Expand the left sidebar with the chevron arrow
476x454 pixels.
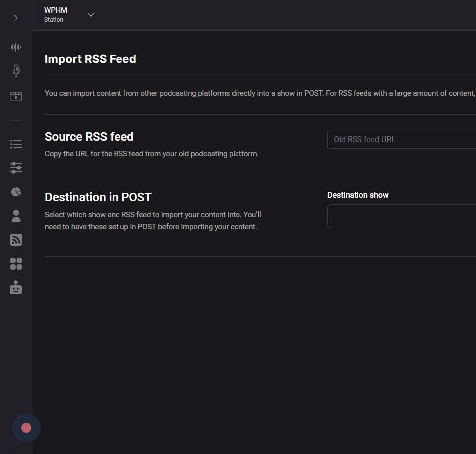click(x=16, y=18)
